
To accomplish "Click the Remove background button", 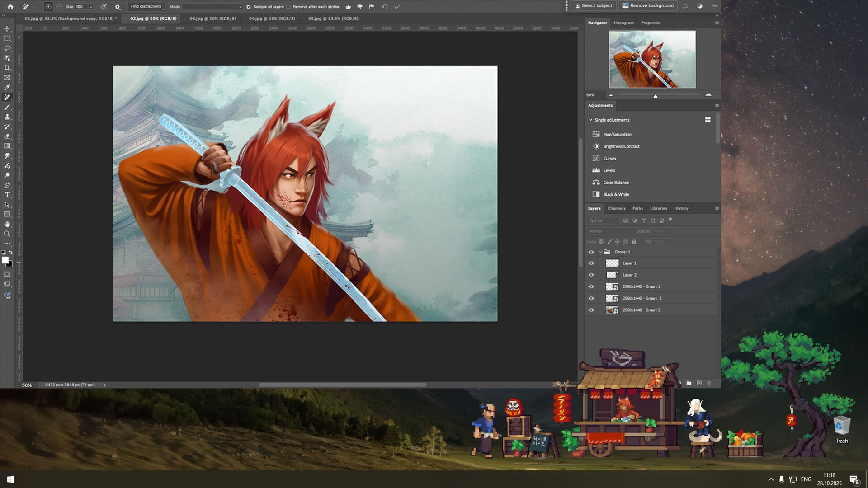I will coord(648,5).
